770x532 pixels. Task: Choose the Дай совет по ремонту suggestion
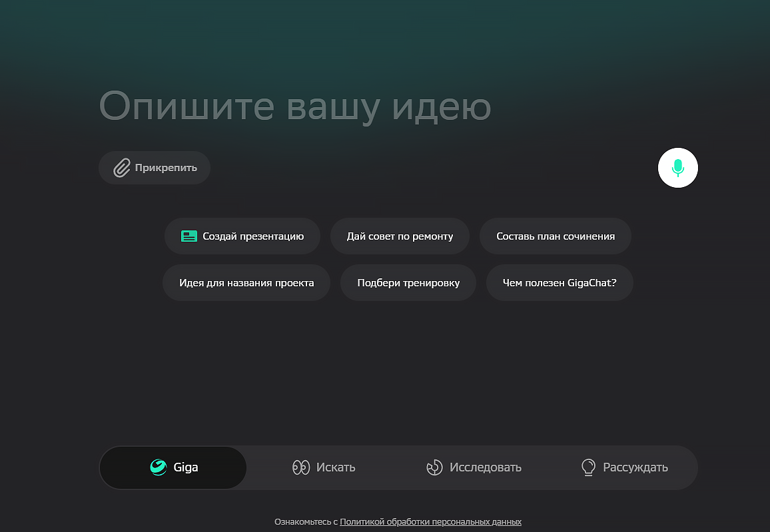(400, 236)
